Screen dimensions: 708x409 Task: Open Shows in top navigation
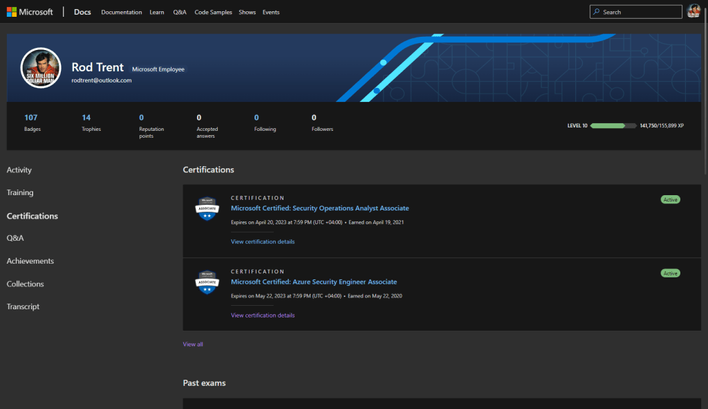pos(247,12)
